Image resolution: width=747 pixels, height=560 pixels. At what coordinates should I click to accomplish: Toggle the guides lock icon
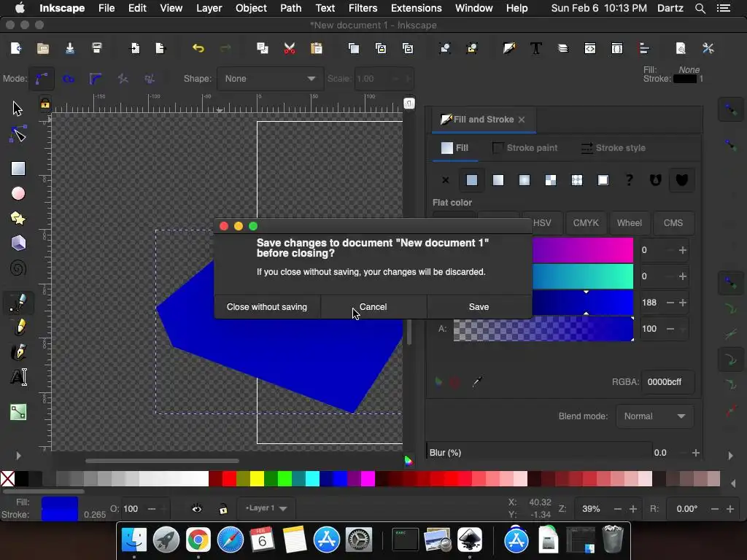[44, 104]
